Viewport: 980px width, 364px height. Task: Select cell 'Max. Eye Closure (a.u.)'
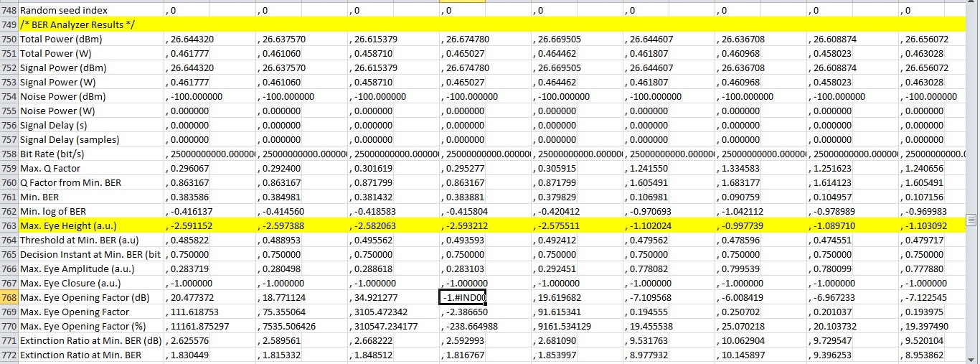[92, 284]
